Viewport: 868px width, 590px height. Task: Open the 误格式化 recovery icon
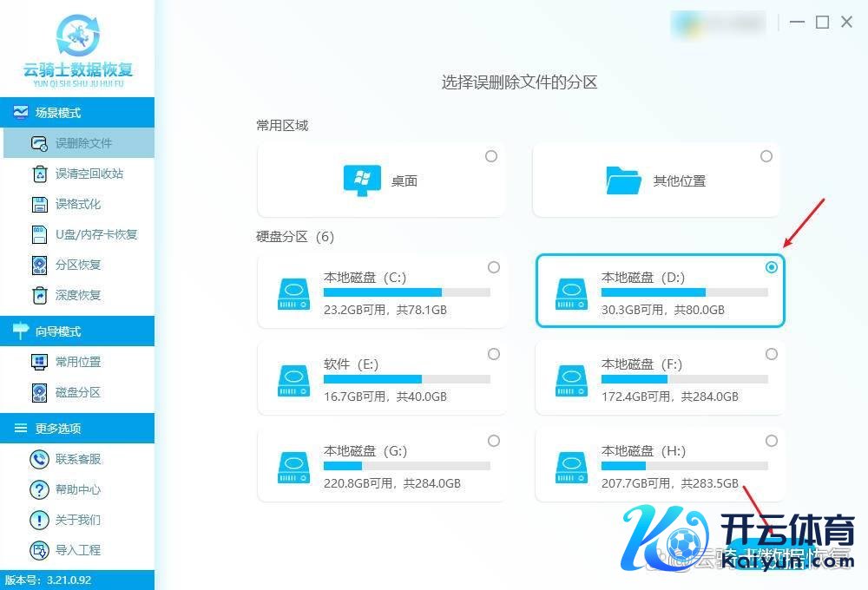coord(39,204)
